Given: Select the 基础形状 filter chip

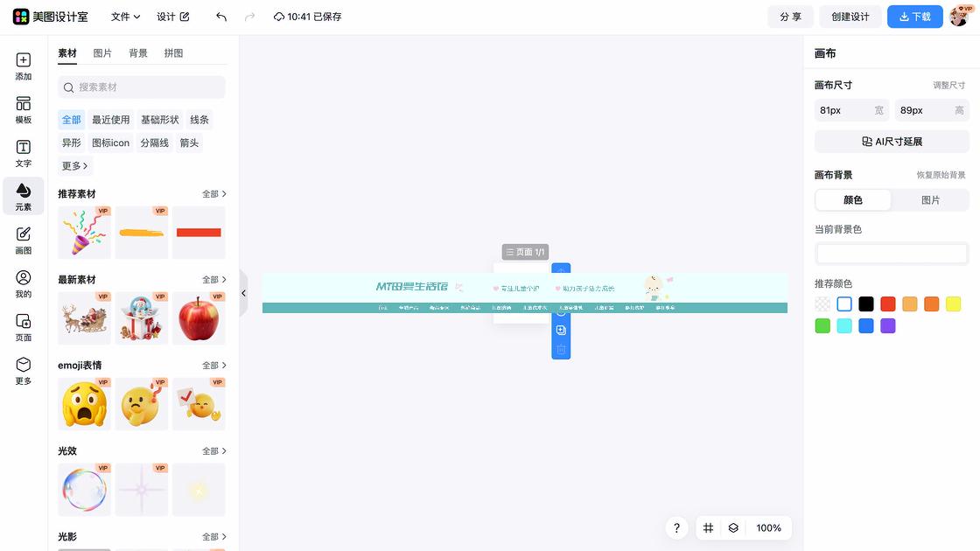Looking at the screenshot, I should [x=160, y=119].
